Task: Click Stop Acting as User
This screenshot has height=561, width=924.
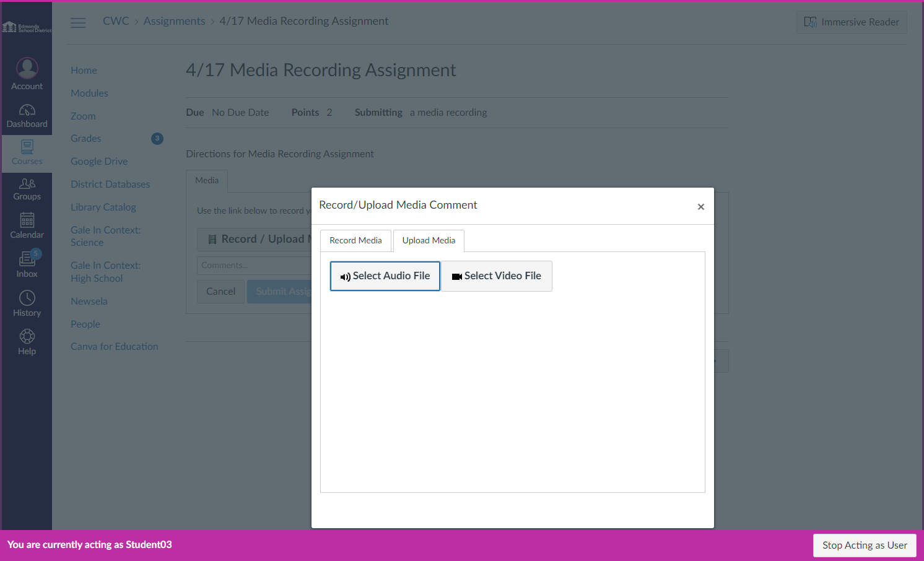Action: coord(865,546)
